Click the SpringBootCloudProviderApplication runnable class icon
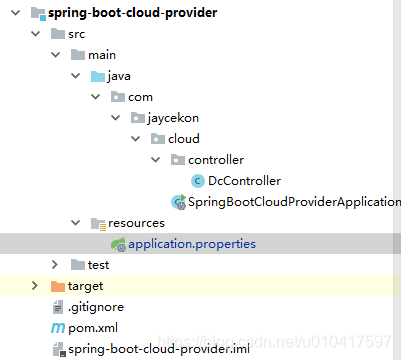This screenshot has height=360, width=401. [178, 202]
